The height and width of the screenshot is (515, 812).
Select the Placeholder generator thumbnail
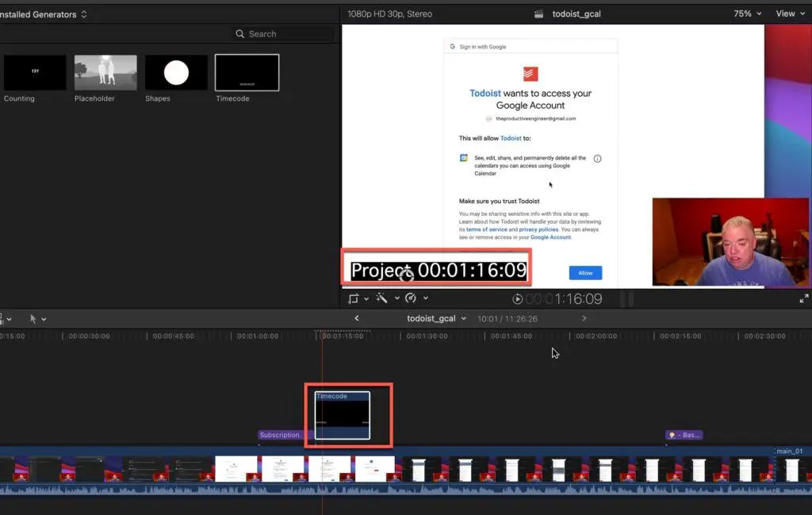pyautogui.click(x=105, y=72)
